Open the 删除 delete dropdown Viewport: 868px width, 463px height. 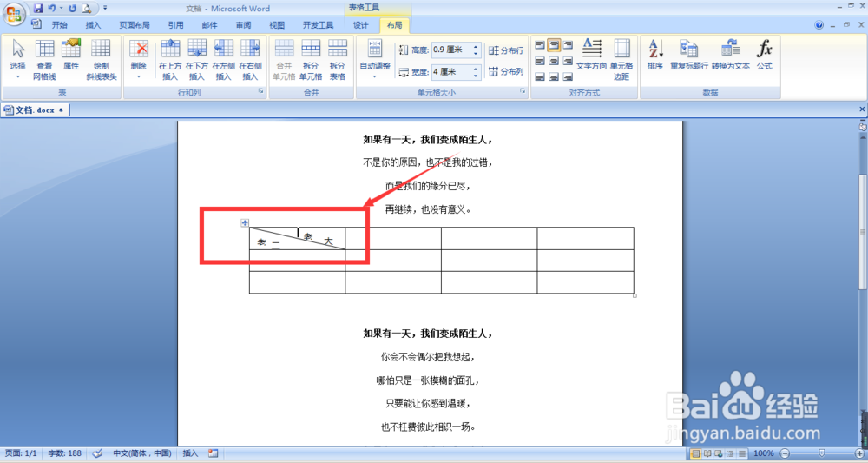(x=138, y=59)
